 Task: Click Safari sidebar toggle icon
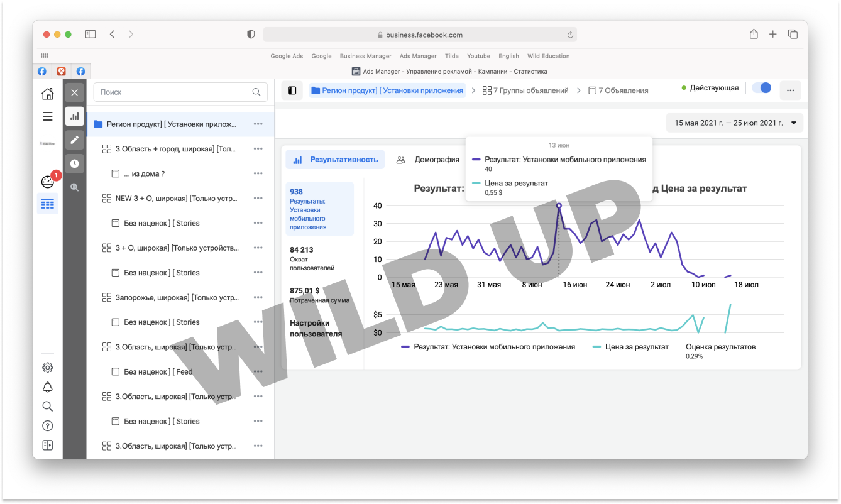(91, 35)
